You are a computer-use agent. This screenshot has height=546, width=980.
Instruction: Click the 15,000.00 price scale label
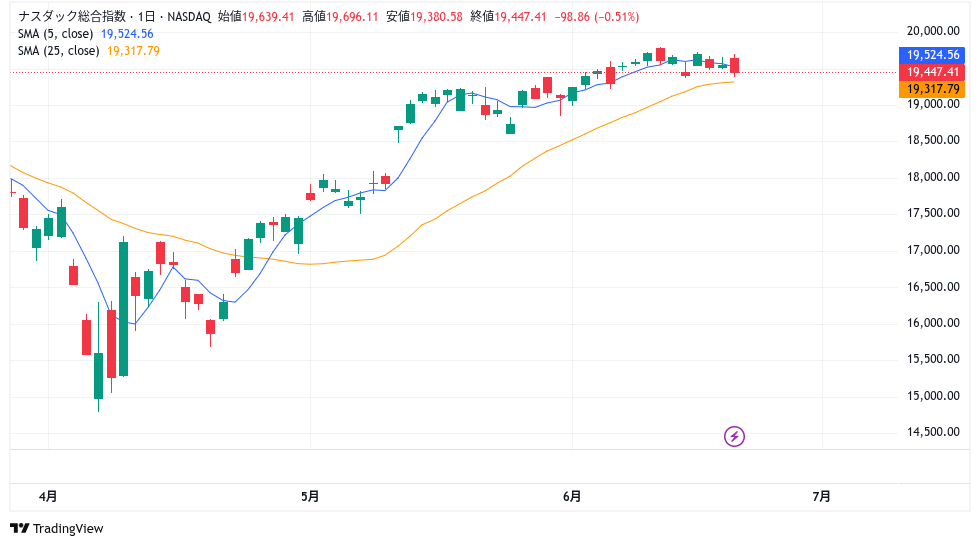click(x=933, y=395)
